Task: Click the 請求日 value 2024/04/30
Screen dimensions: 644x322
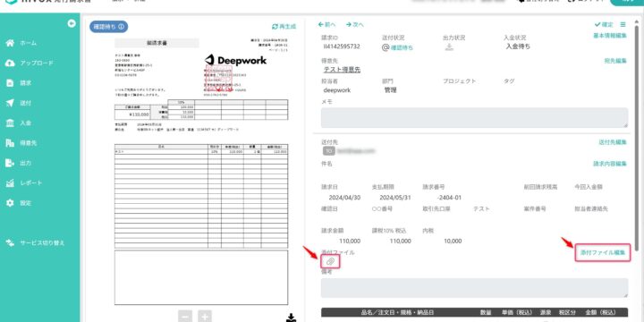Action: pos(345,198)
